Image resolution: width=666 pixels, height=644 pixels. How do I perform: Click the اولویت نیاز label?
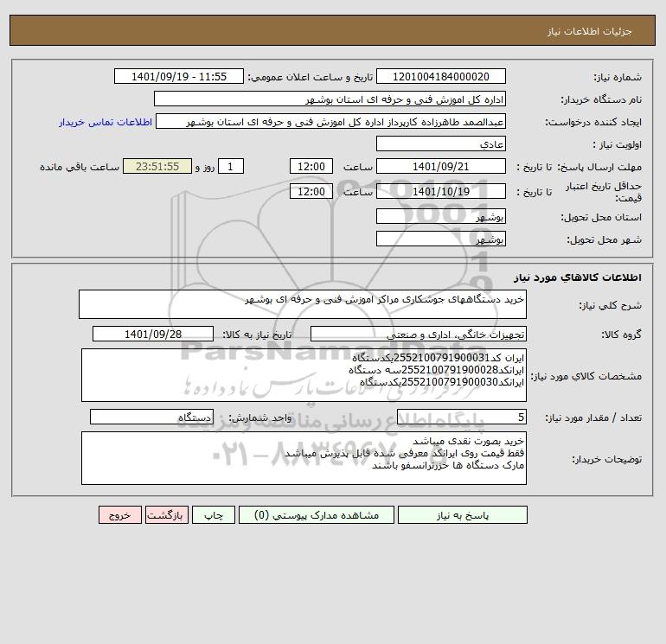pos(618,144)
